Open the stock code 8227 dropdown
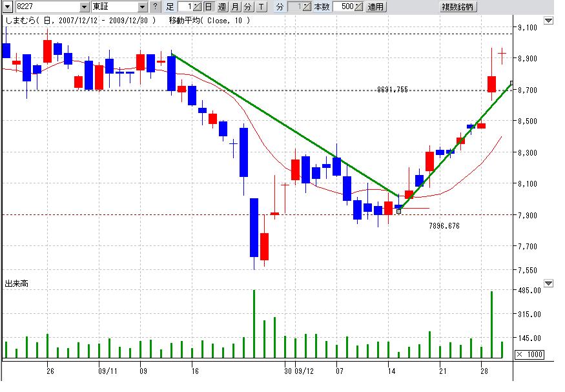 [84, 7]
